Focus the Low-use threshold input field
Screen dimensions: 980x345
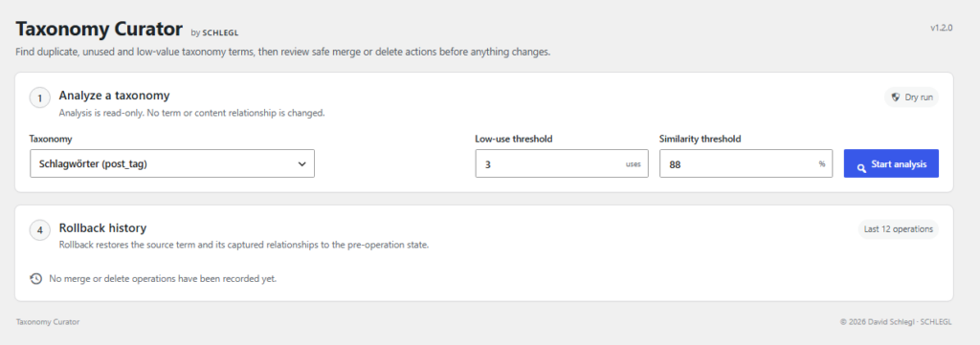(x=561, y=163)
